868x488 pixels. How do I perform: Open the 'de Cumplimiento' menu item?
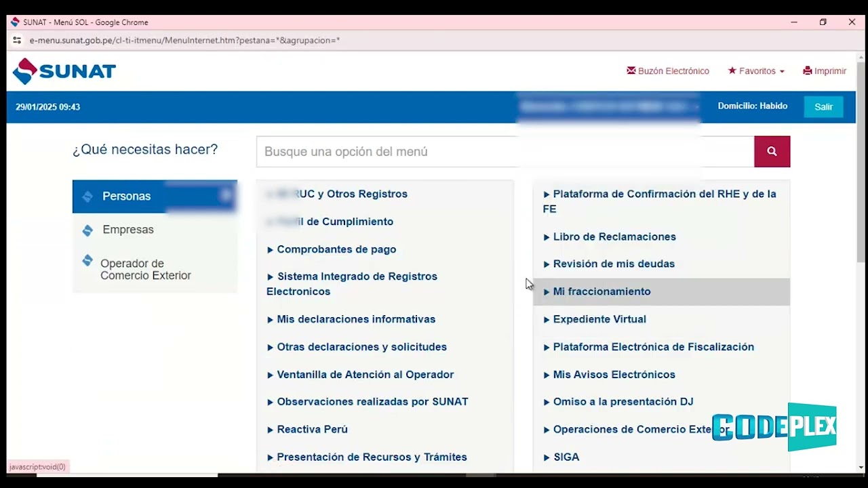[330, 222]
